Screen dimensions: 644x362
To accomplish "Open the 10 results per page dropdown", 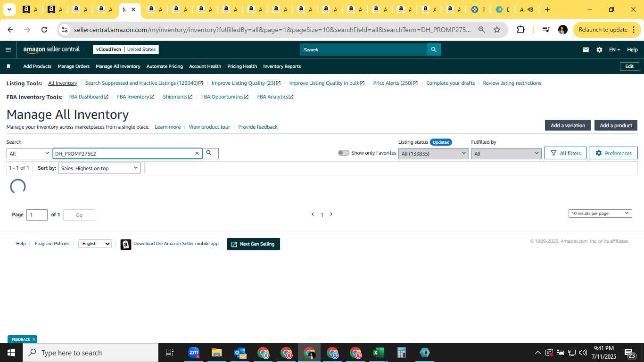I will (600, 214).
